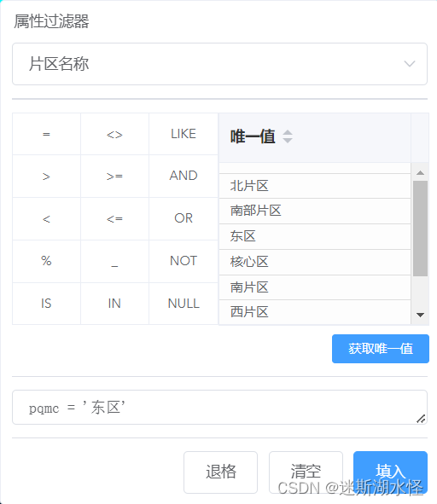Insert the OR keyword

pos(184,218)
